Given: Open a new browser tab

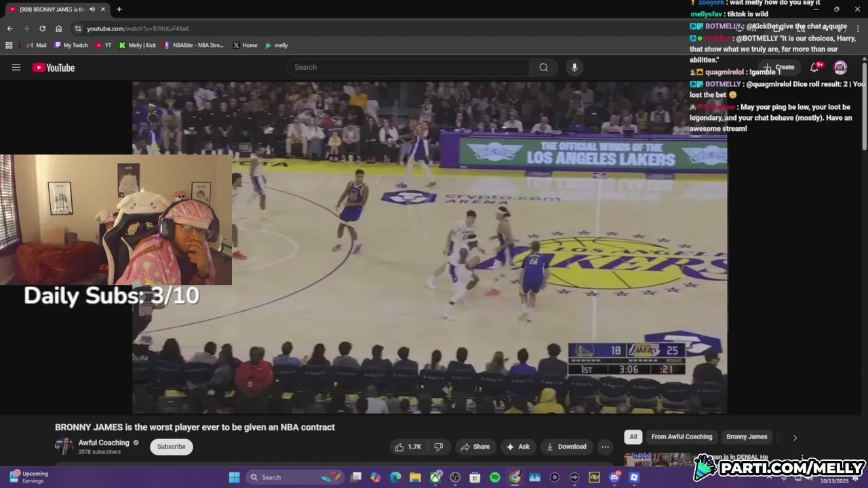Looking at the screenshot, I should click(x=119, y=9).
